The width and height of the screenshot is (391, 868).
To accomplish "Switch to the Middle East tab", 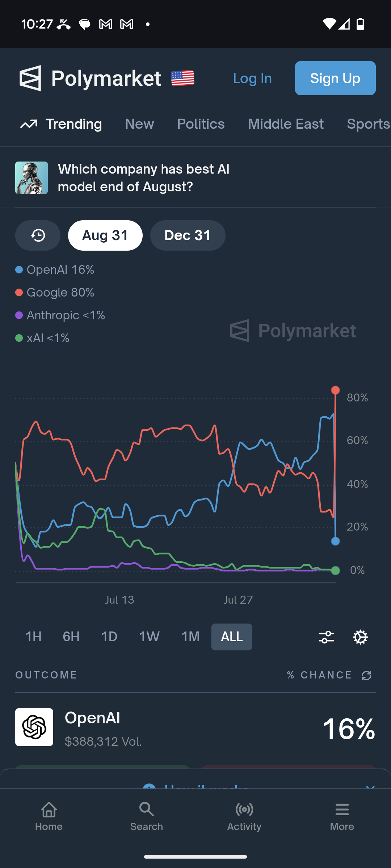I will [x=286, y=124].
